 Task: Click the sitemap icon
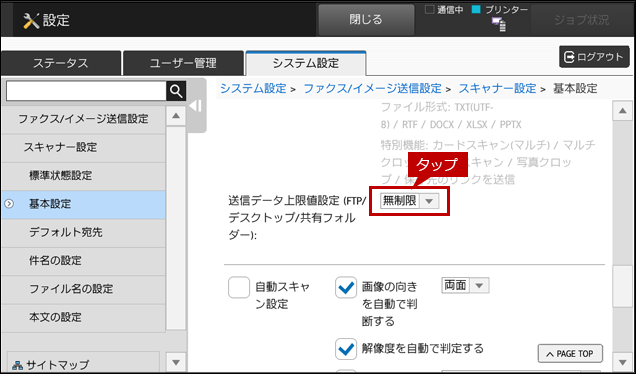pyautogui.click(x=18, y=364)
